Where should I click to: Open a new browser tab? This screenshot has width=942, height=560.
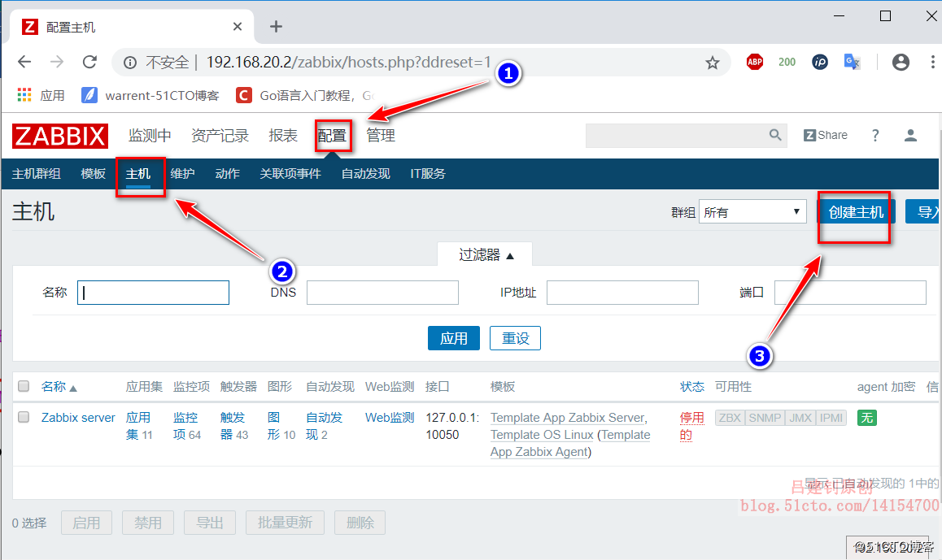pyautogui.click(x=276, y=26)
